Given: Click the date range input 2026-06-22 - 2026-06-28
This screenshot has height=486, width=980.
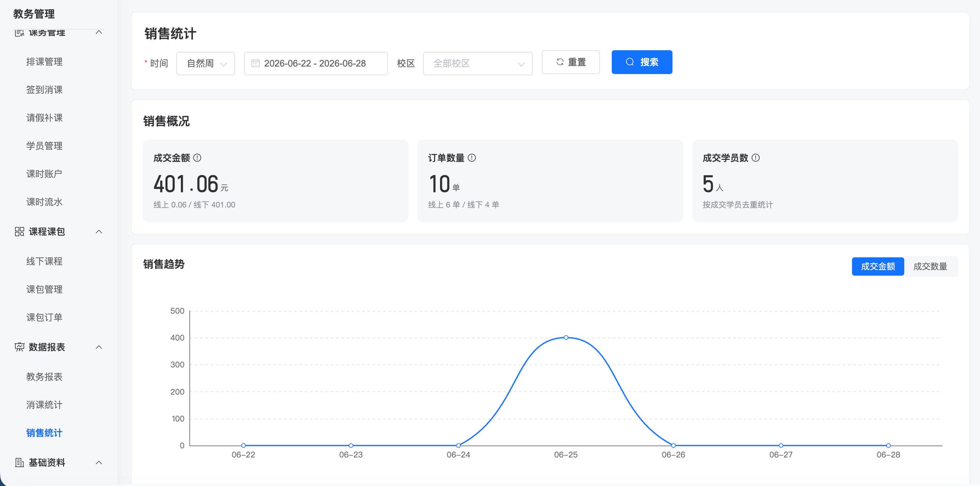Looking at the screenshot, I should tap(316, 64).
